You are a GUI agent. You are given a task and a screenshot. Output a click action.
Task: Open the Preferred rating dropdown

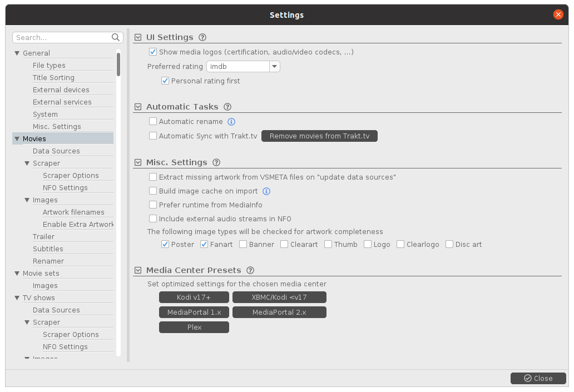click(x=274, y=67)
